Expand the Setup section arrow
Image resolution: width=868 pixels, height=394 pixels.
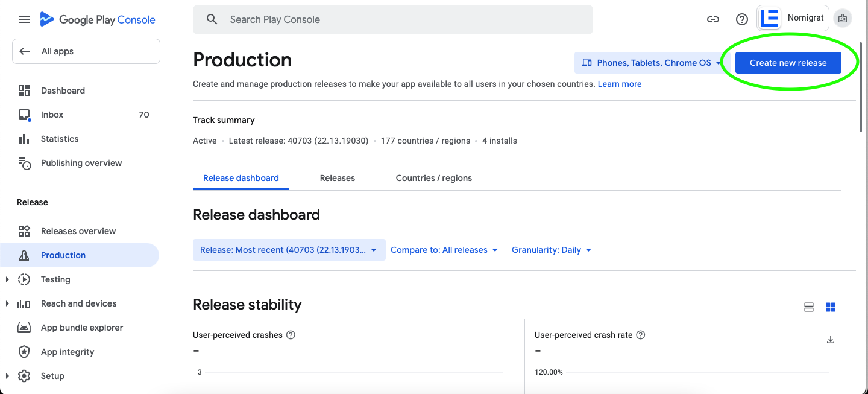(x=7, y=376)
